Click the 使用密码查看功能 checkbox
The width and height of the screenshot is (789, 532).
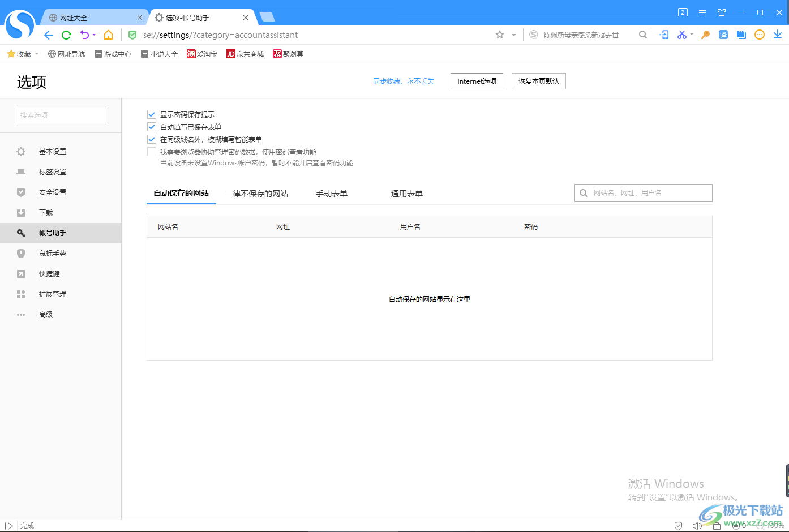click(152, 152)
